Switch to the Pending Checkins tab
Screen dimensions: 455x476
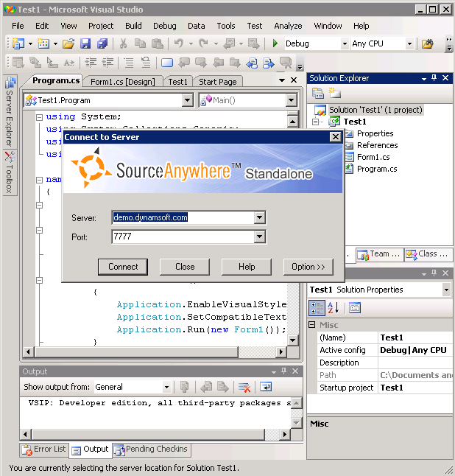pos(151,449)
